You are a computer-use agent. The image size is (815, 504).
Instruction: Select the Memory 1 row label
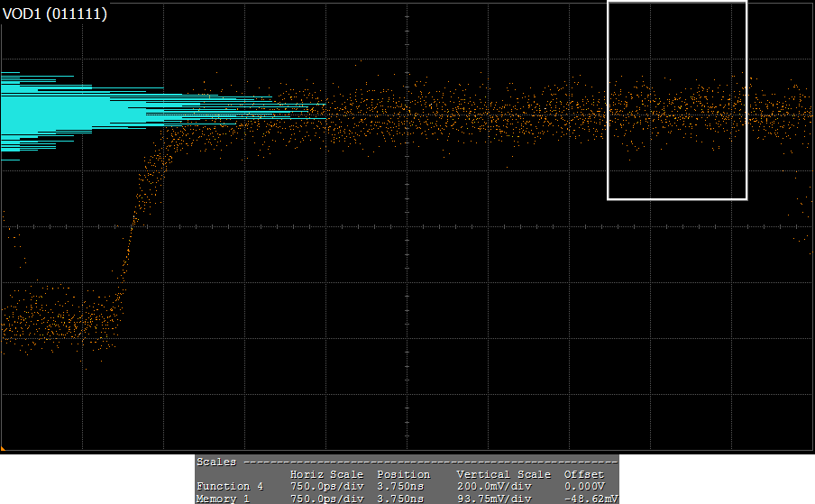point(224,498)
